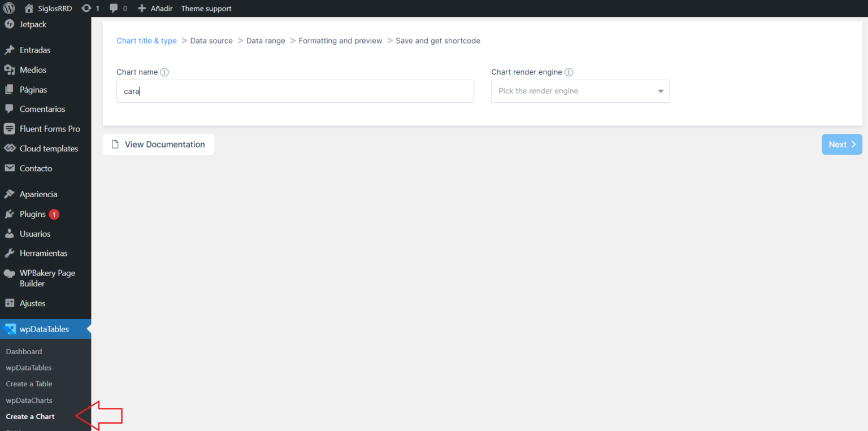Select the Formatting and preview step
The image size is (868, 431).
tap(340, 41)
